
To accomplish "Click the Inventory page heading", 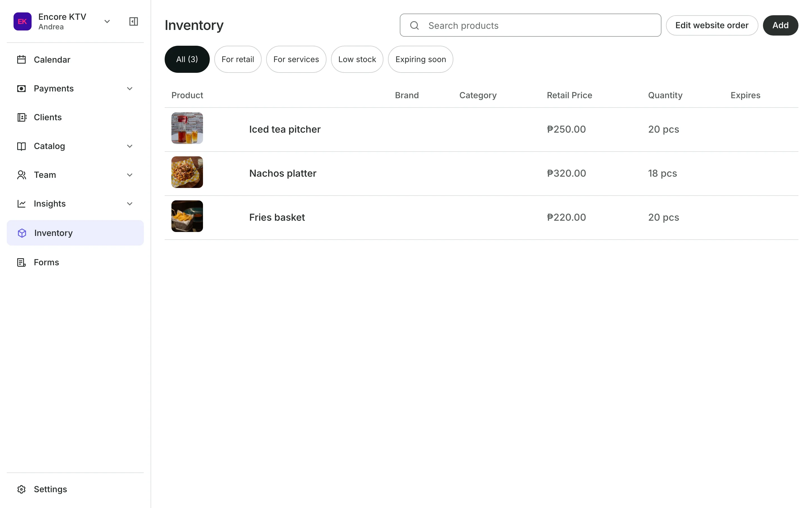I will coord(194,25).
